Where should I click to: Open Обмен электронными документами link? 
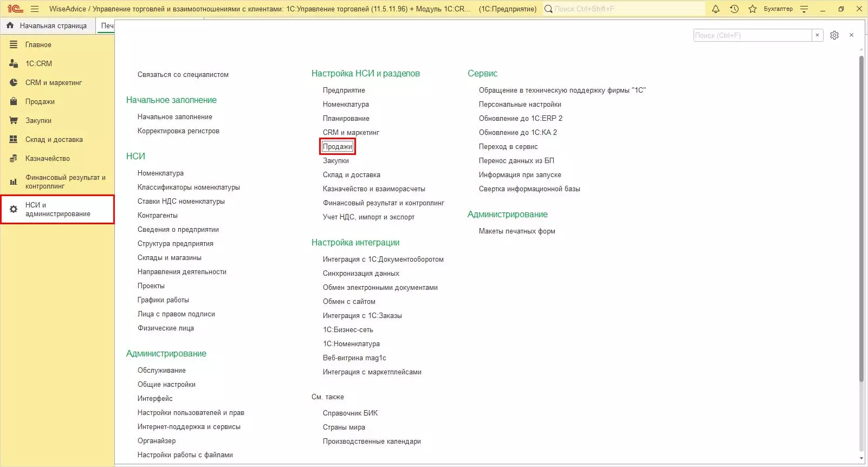pyautogui.click(x=380, y=287)
